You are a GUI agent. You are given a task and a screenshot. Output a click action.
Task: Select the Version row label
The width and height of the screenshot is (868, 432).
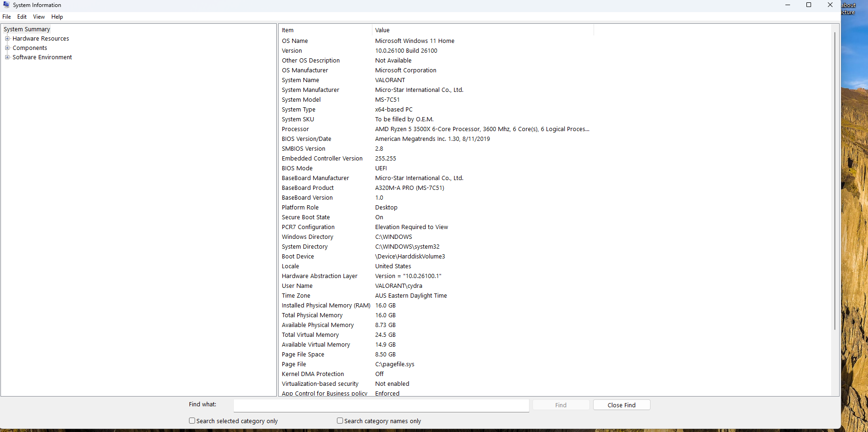pyautogui.click(x=292, y=51)
